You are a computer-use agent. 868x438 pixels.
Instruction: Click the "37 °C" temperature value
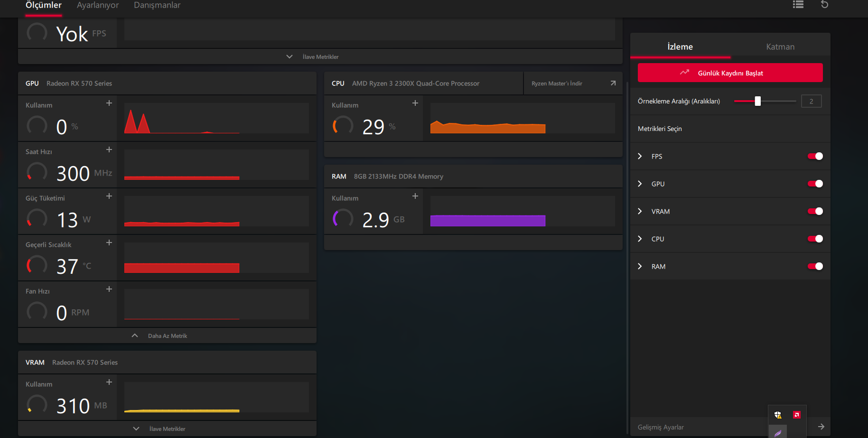[74, 266]
